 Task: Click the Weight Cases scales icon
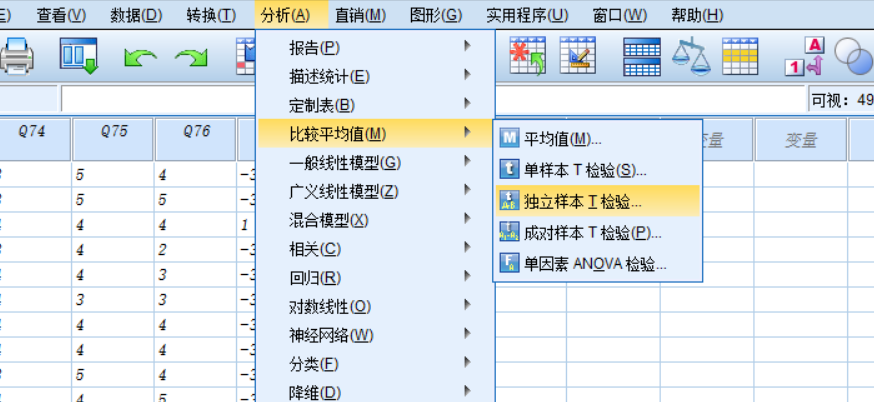point(691,56)
